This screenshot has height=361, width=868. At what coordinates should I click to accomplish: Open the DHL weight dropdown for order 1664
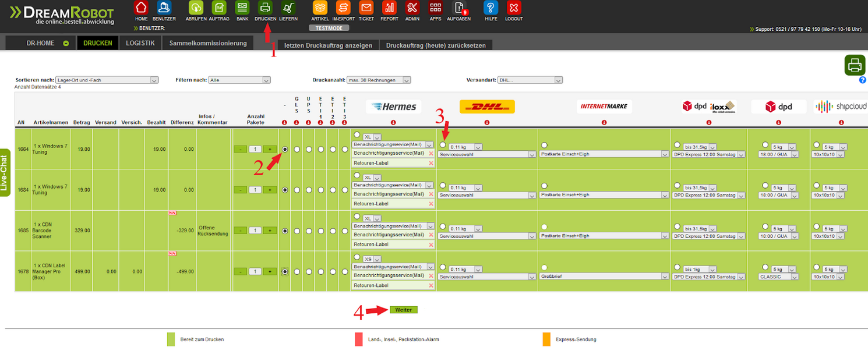(x=465, y=147)
